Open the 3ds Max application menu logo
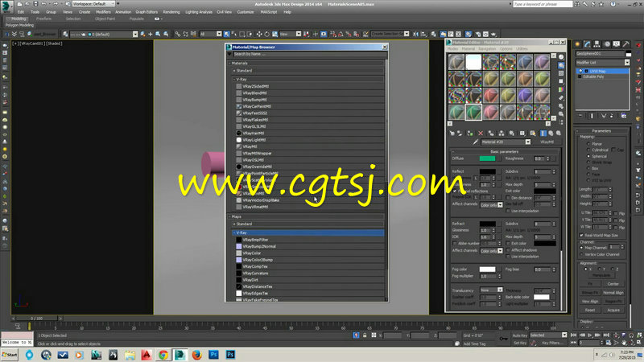 [6, 6]
